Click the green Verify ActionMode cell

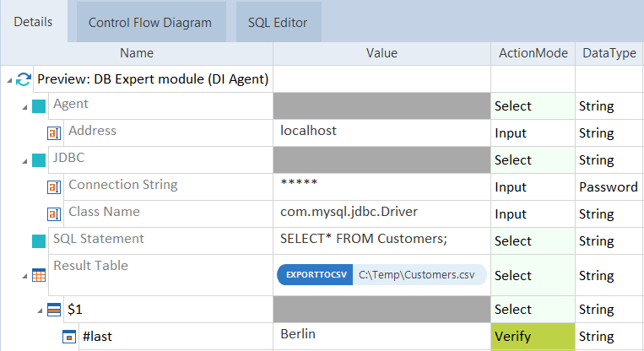tap(533, 337)
